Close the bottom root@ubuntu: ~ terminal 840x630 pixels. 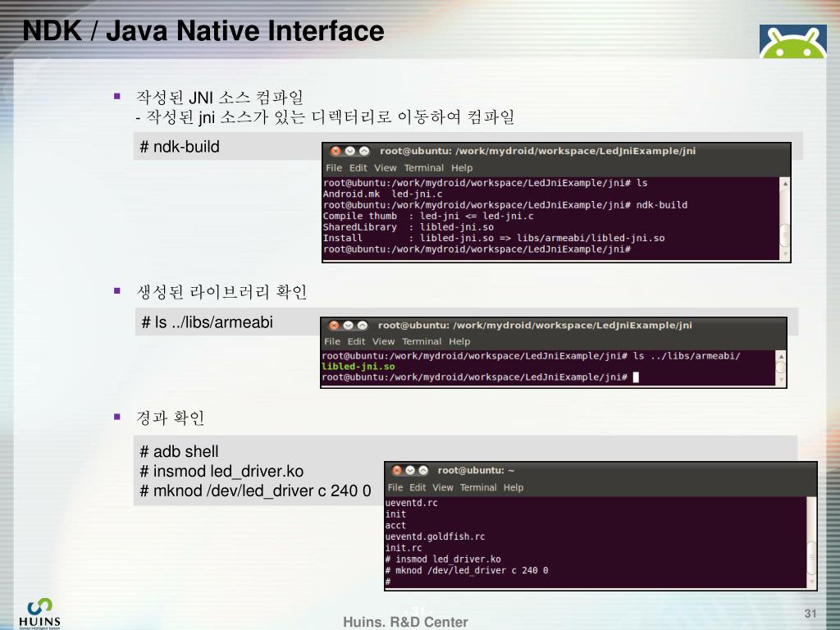[397, 470]
